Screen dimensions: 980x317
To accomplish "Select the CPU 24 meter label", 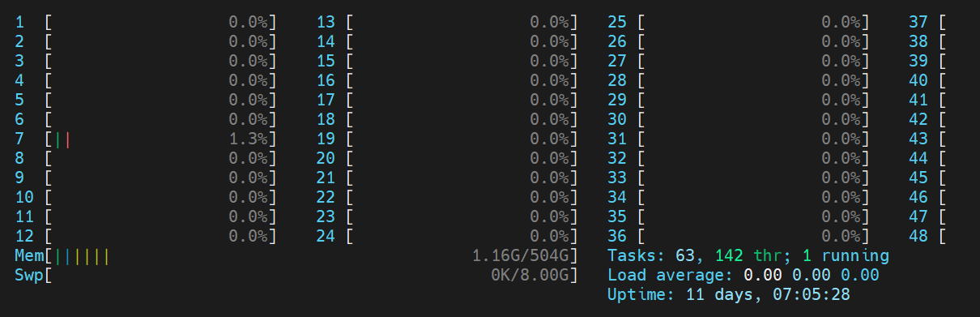I will (x=326, y=237).
